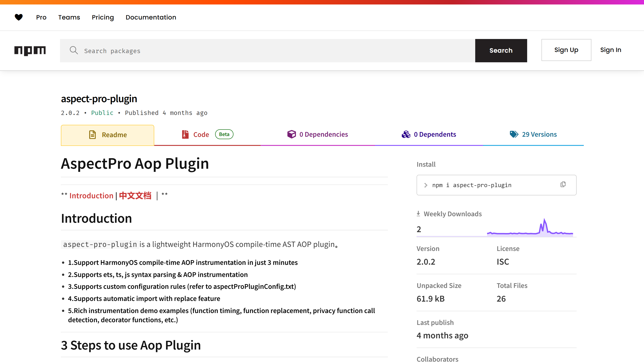Click the magnifying glass search icon
This screenshot has width=644, height=363.
tap(74, 50)
